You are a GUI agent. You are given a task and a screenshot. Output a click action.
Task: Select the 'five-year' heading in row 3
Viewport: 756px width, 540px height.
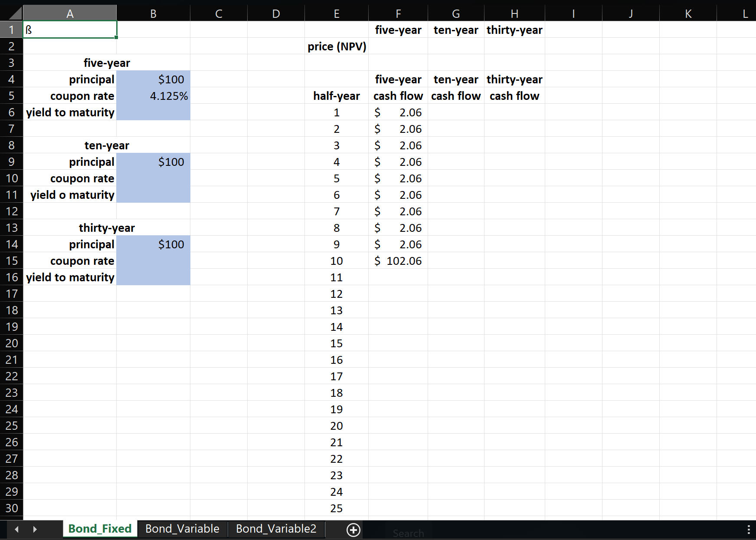107,63
